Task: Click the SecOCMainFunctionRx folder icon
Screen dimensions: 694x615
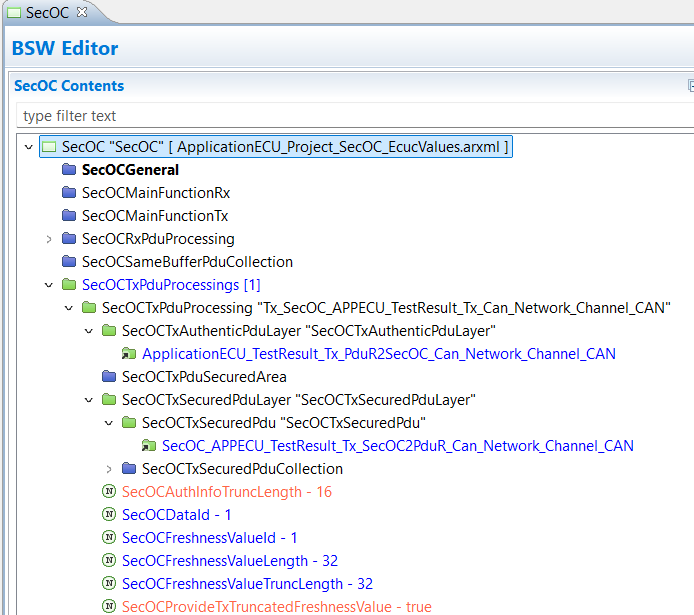Action: click(69, 192)
